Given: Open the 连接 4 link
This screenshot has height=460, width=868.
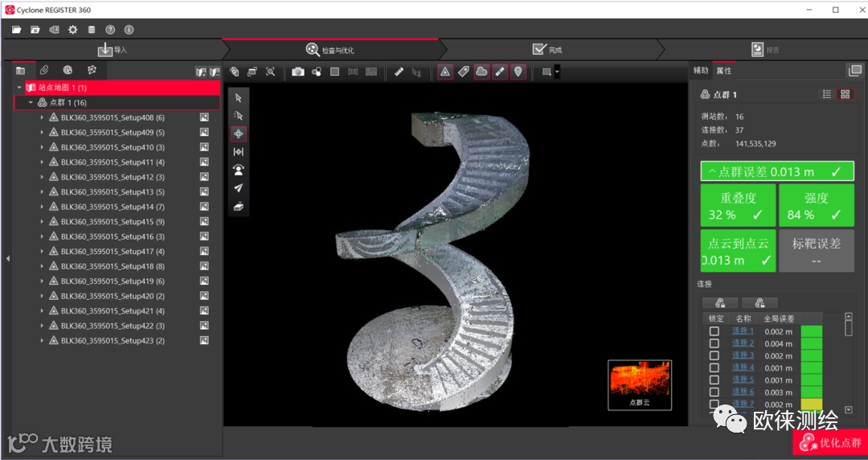Looking at the screenshot, I should pos(743,368).
